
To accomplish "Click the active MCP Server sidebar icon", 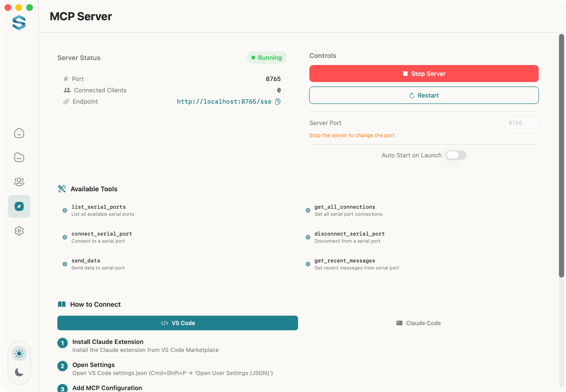I will tap(19, 206).
